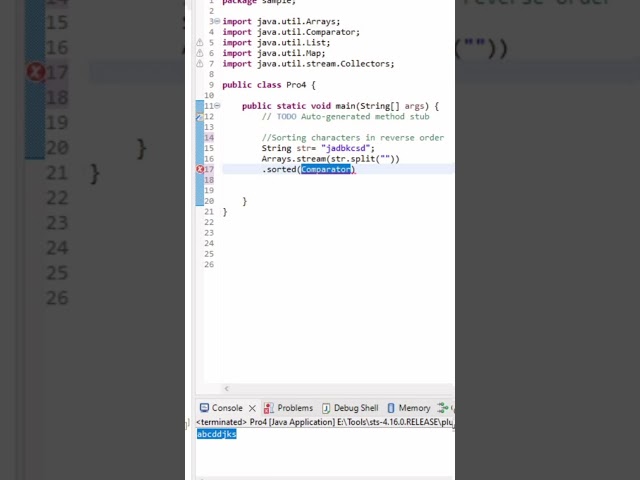640x480 pixels.
Task: Click the public class Pro4 declaration
Action: click(269, 85)
